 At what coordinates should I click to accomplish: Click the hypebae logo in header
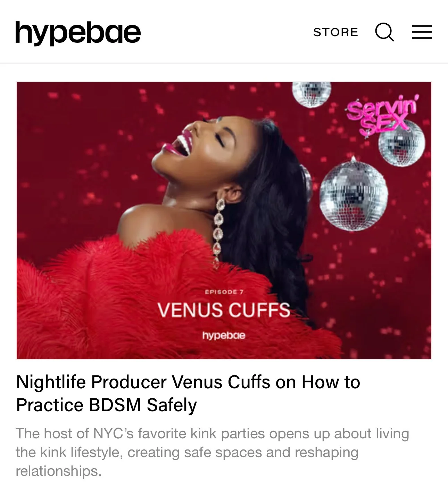pyautogui.click(x=78, y=33)
